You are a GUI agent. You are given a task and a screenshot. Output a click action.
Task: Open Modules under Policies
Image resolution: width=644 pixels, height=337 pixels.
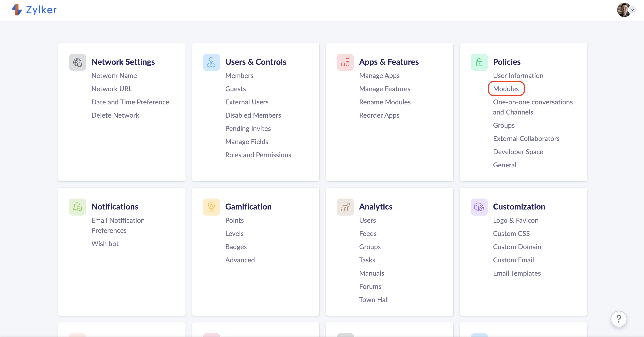[x=506, y=89]
